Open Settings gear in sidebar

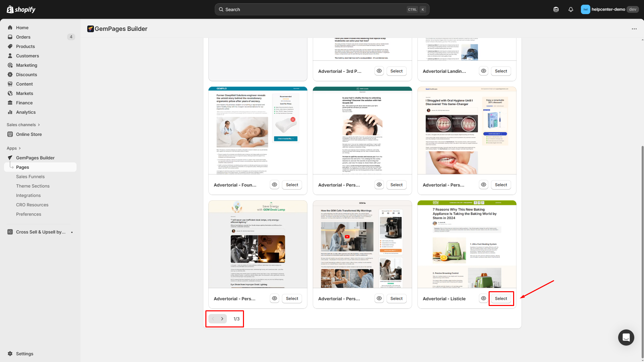click(x=10, y=354)
